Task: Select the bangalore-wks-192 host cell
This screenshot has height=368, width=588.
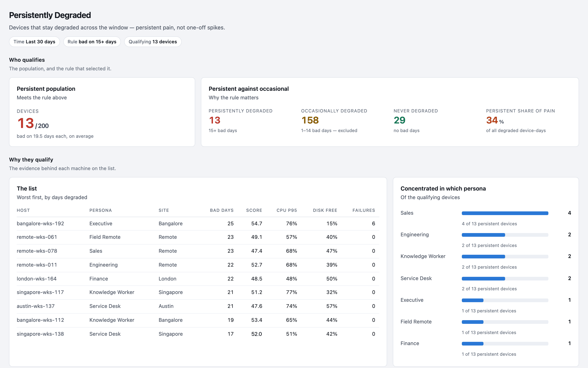Action: [40, 223]
